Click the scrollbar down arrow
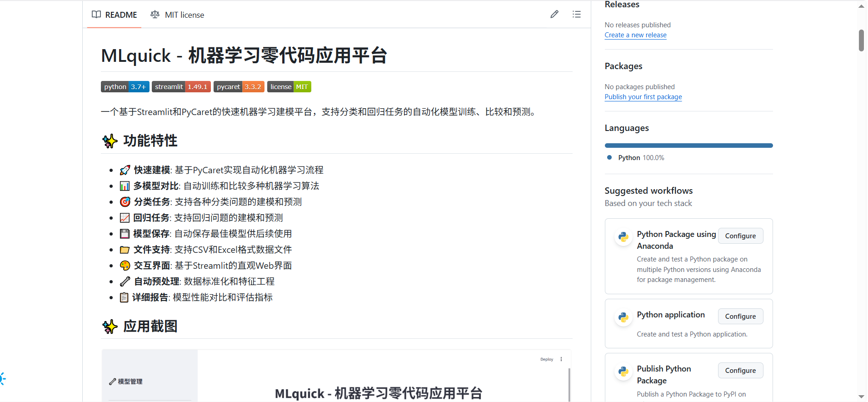The width and height of the screenshot is (868, 402). (x=861, y=397)
